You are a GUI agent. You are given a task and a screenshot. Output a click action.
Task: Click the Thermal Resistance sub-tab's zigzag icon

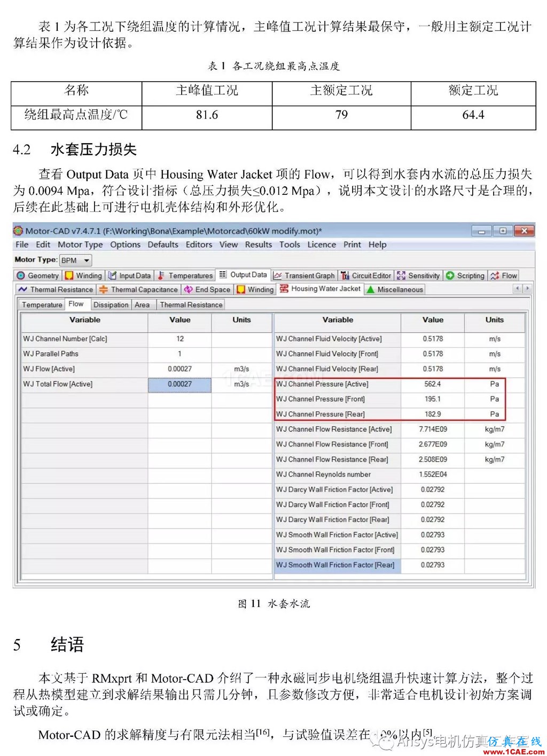22,289
